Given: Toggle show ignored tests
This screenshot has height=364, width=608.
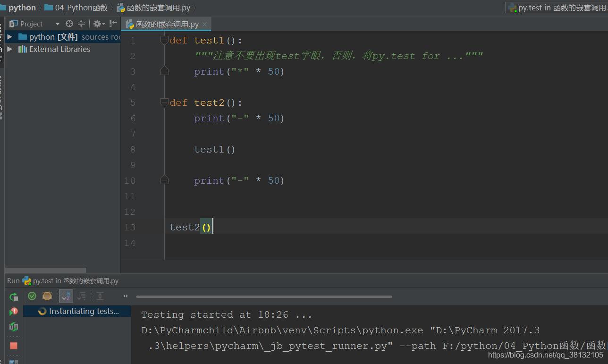Looking at the screenshot, I should coord(47,296).
